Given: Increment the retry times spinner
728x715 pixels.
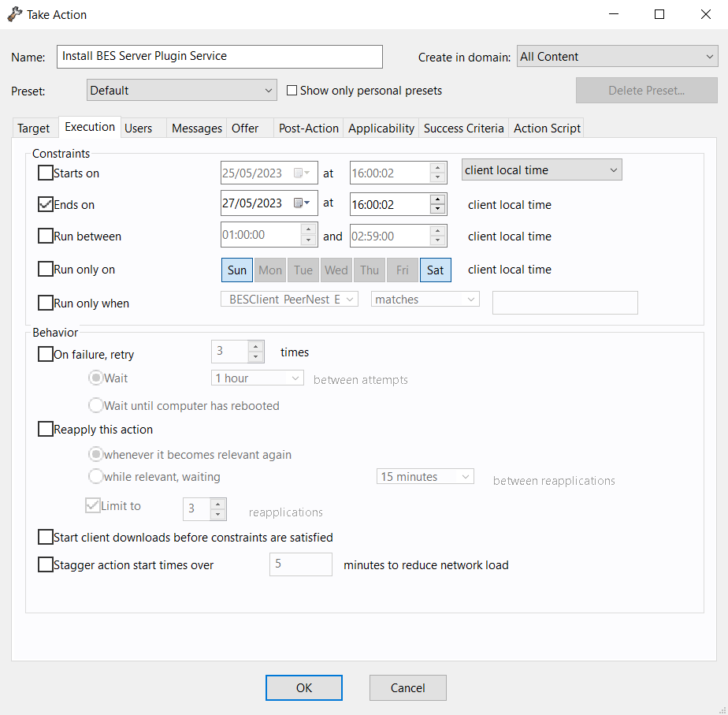Looking at the screenshot, I should [x=256, y=348].
